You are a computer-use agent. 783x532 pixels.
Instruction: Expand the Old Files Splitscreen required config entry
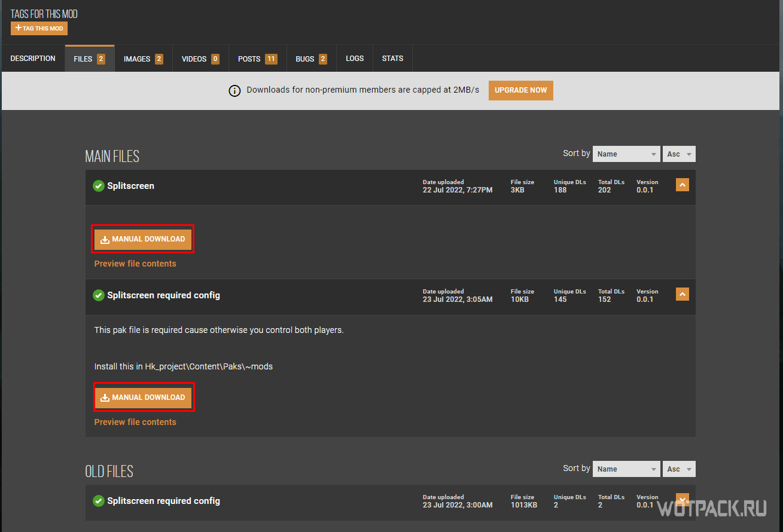[682, 499]
